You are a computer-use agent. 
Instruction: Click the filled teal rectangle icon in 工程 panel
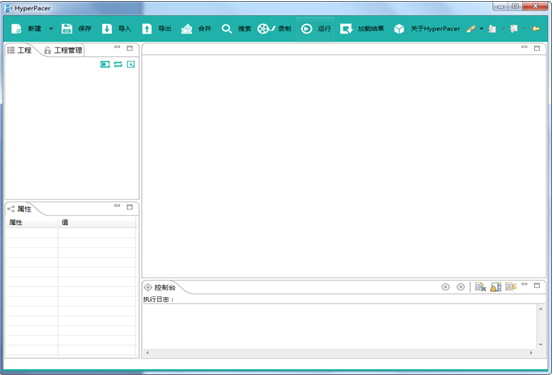pos(105,64)
